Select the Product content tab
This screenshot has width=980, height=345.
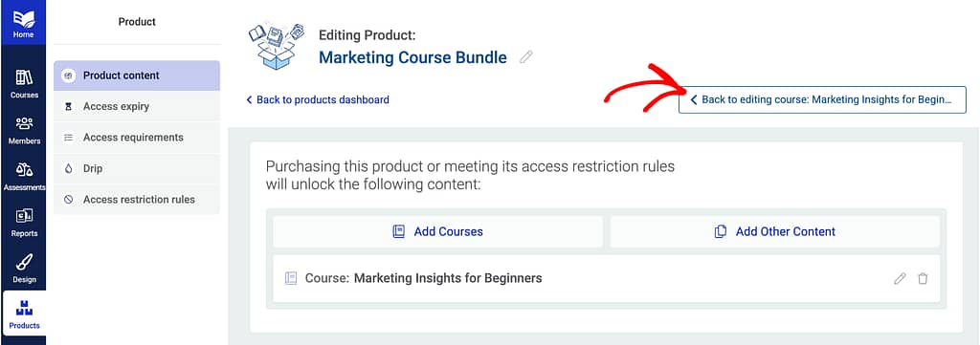[x=137, y=75]
